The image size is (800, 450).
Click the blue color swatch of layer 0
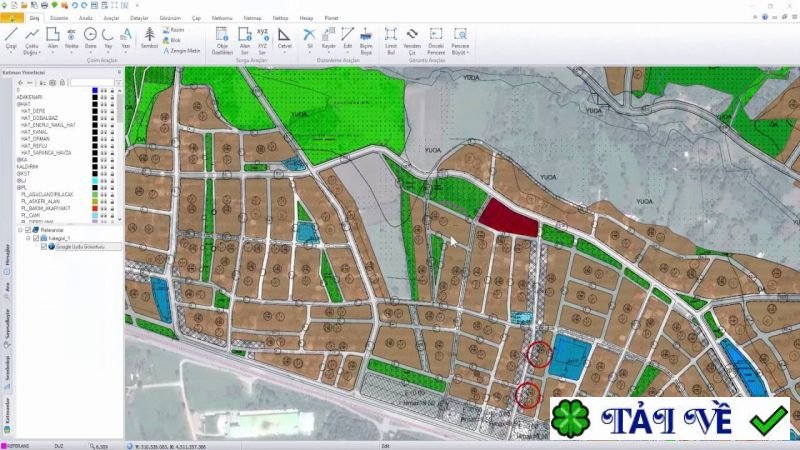click(95, 90)
